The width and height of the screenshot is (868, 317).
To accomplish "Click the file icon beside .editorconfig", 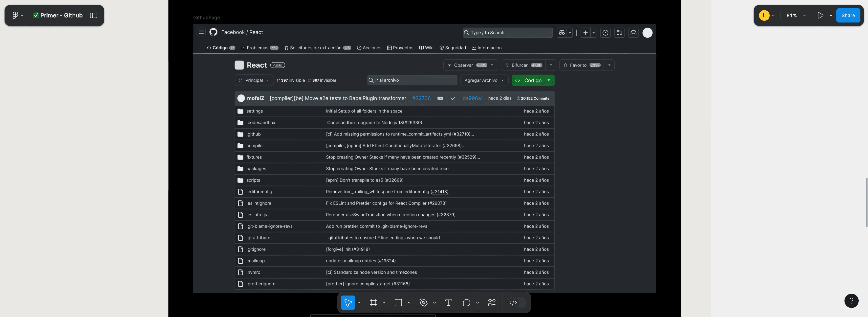I will click(240, 192).
